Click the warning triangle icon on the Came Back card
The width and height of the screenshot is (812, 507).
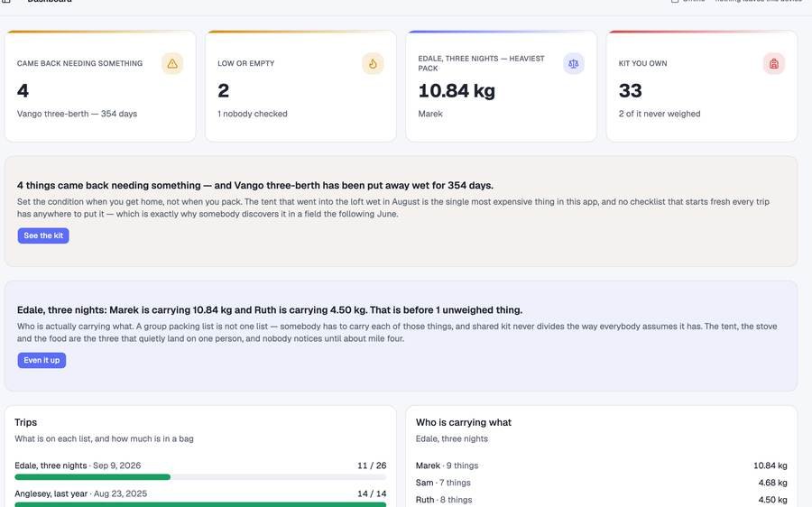pos(172,64)
